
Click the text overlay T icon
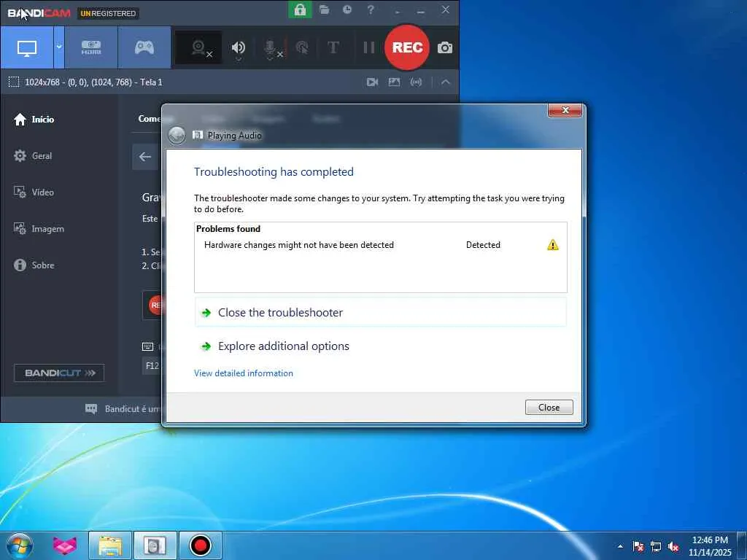click(x=333, y=47)
